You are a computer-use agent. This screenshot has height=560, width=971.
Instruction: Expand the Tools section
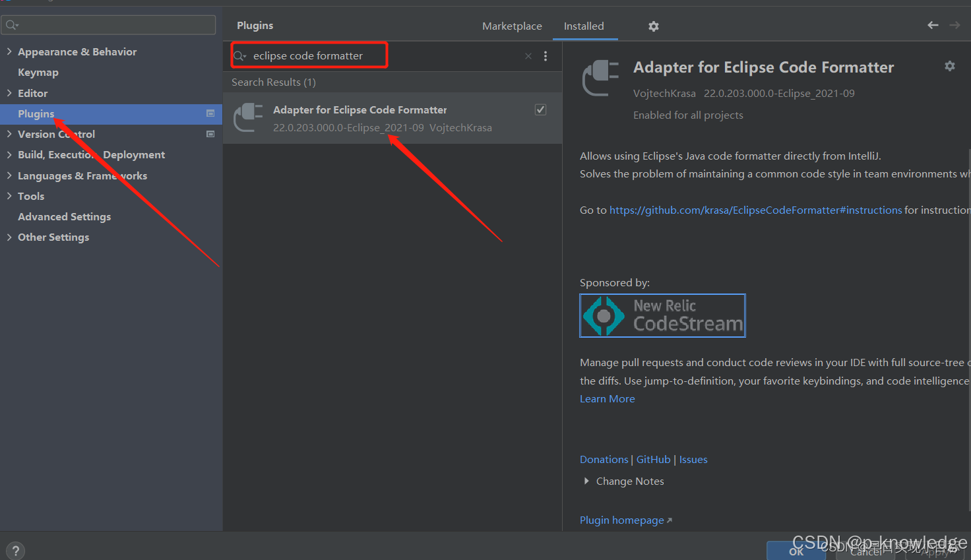pos(9,196)
